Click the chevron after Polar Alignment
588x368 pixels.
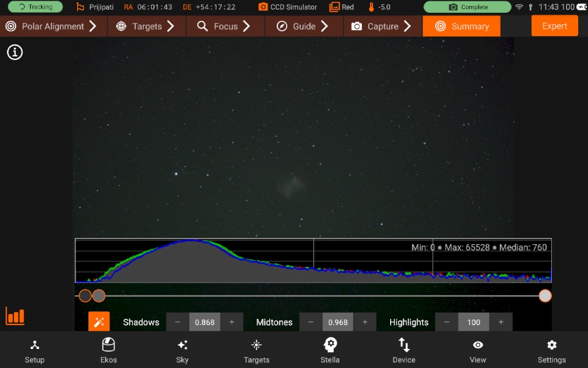(x=92, y=26)
